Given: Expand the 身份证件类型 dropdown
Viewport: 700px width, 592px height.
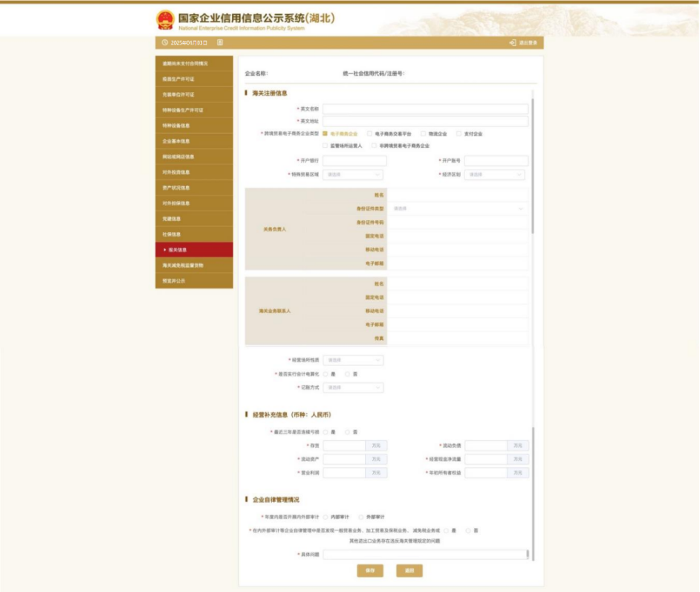Looking at the screenshot, I should tap(458, 209).
